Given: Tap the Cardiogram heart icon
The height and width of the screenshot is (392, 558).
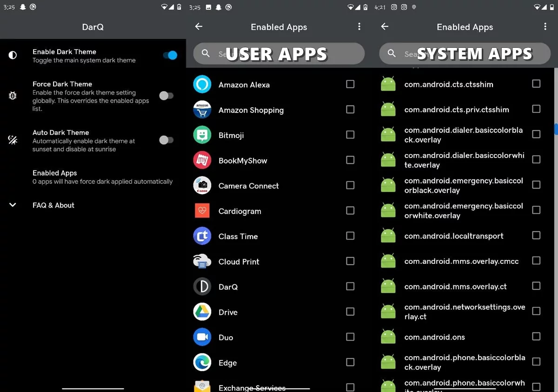Looking at the screenshot, I should click(202, 211).
